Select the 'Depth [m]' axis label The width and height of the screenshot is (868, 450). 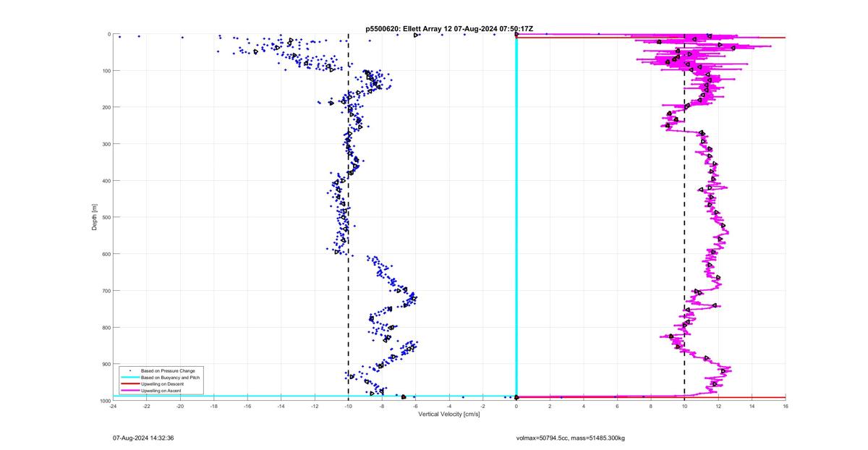click(94, 217)
